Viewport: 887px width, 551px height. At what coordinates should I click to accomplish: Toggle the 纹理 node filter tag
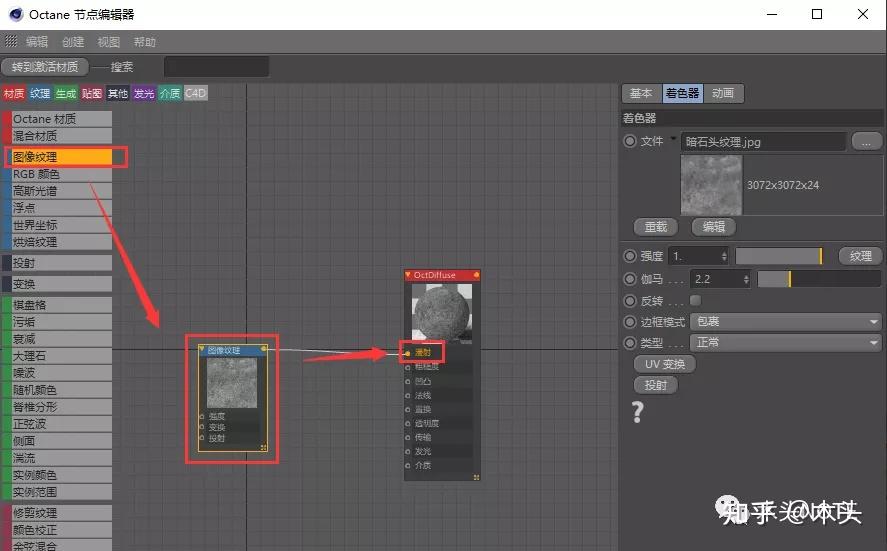[x=40, y=93]
